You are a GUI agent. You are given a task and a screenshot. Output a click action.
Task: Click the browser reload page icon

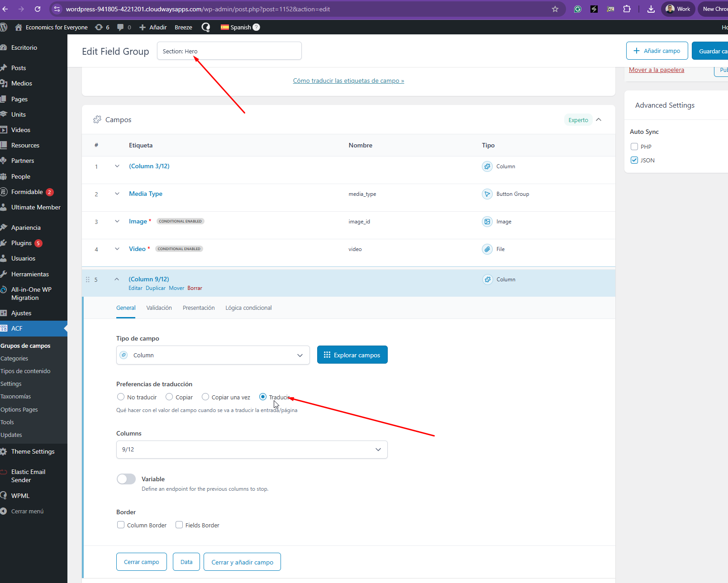38,9
